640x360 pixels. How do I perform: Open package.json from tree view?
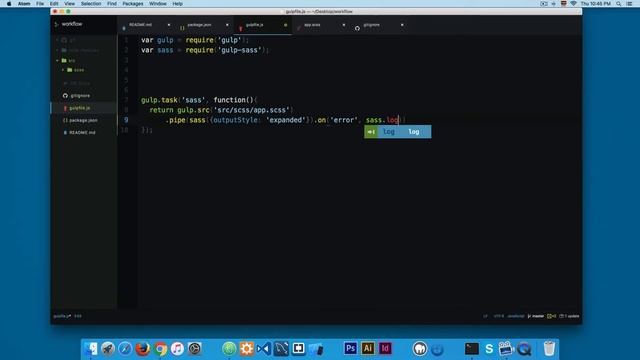click(x=83, y=120)
